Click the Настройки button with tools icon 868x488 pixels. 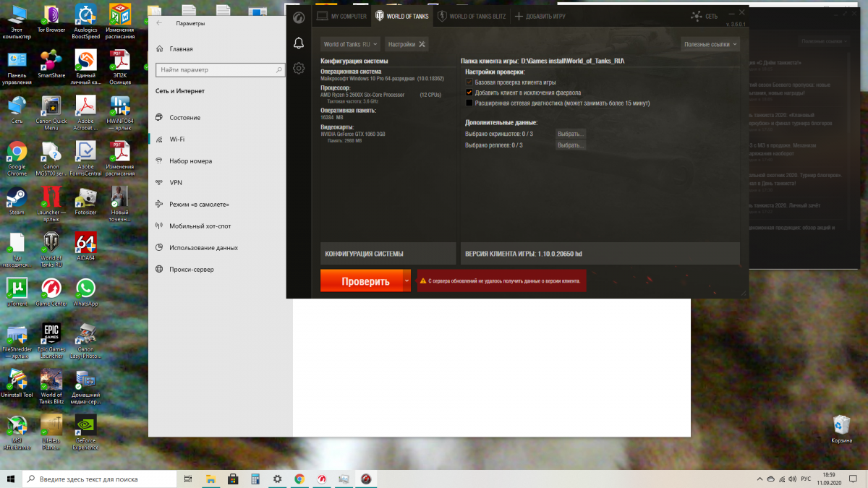(407, 44)
